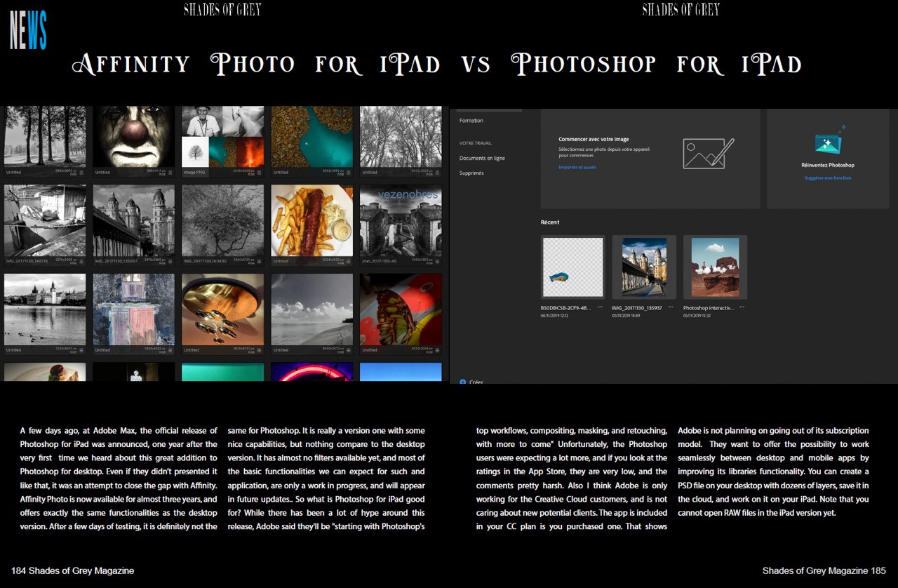
Task: Click the '06/11/2019 12:12' date stamp
Action: pos(554,316)
